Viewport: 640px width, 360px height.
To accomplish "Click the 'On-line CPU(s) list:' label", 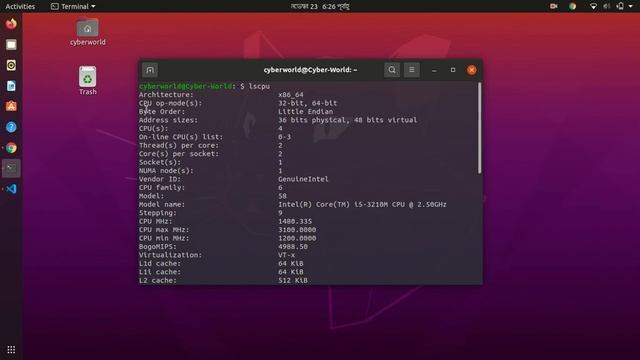I will [181, 137].
